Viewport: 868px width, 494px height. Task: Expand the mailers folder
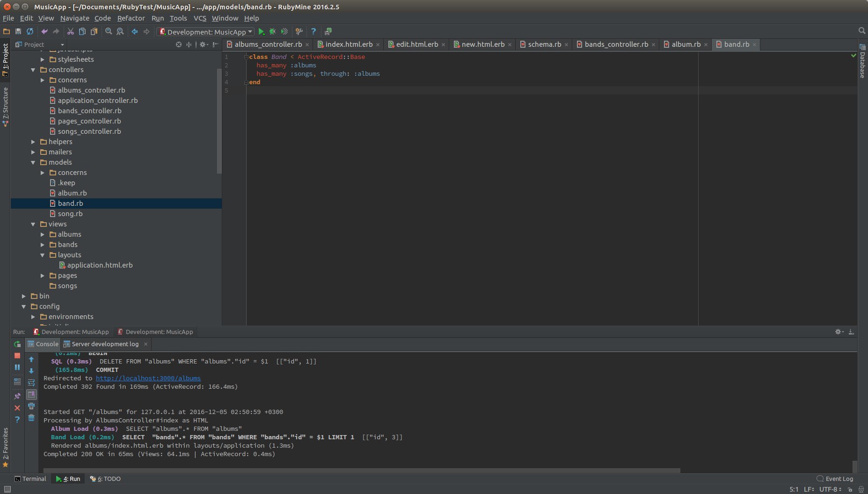[x=33, y=152]
